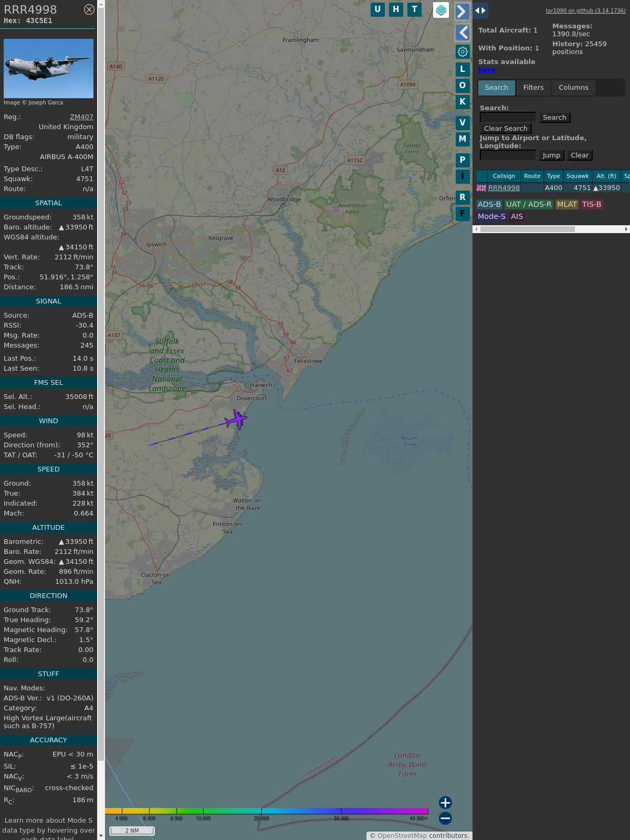Collapse the SIGNAL section header
Image resolution: width=630 pixels, height=840 pixels.
[48, 301]
